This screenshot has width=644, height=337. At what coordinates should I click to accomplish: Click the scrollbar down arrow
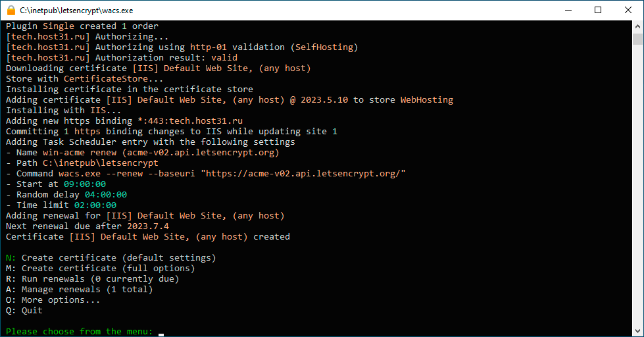pyautogui.click(x=637, y=331)
